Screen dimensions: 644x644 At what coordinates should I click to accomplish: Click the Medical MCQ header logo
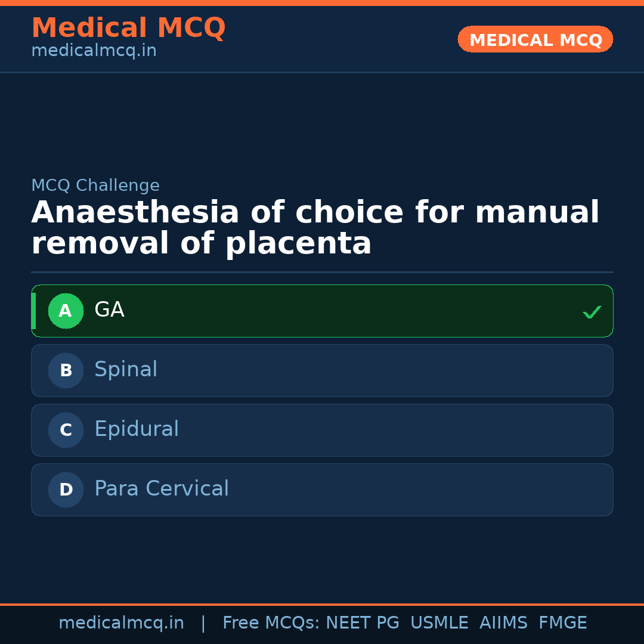coord(128,27)
